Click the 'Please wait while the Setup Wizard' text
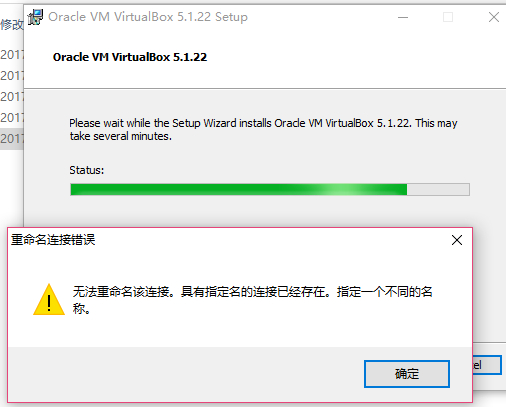Viewport: 506px width, 407px height. 263,130
